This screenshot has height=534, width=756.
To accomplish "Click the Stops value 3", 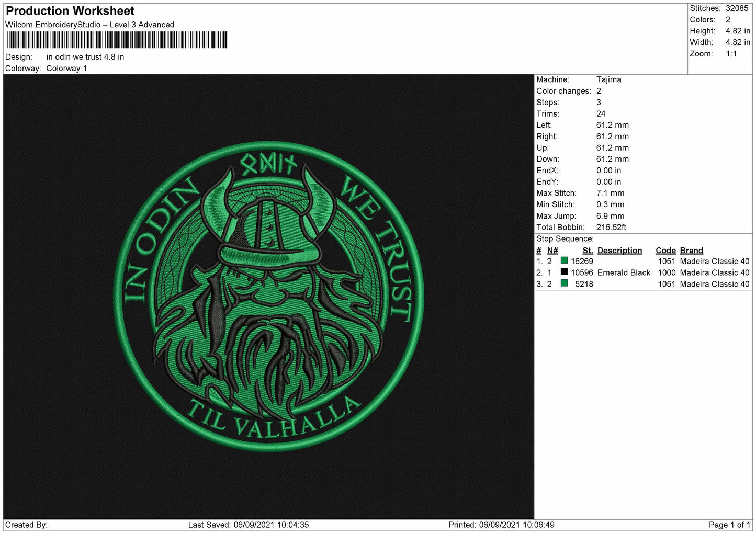I will click(599, 103).
